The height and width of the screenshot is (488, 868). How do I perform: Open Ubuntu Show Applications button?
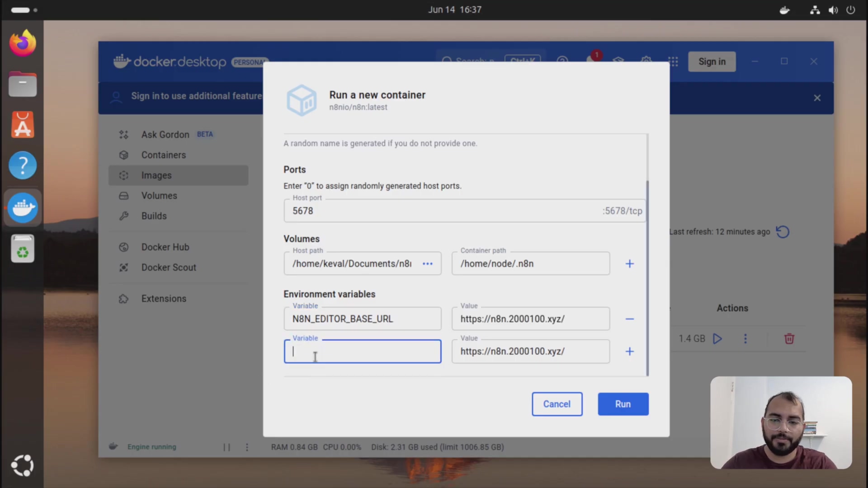point(23,465)
